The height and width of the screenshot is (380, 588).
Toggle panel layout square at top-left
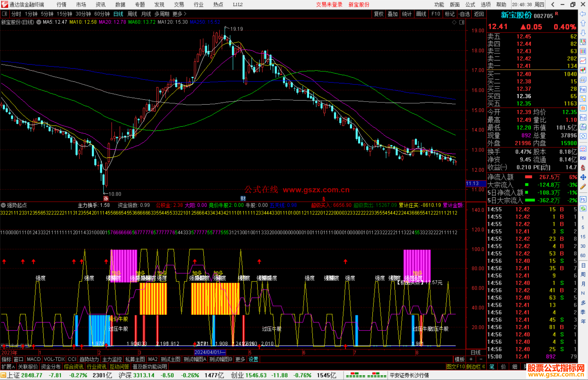tap(4, 14)
